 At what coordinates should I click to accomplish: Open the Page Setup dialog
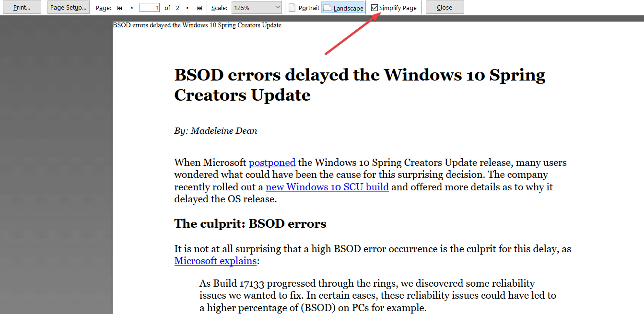click(69, 7)
